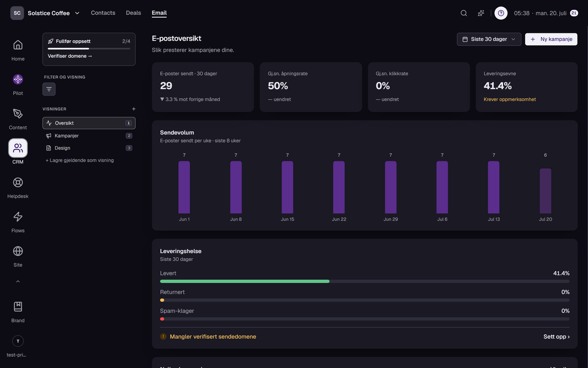Viewport: 588px width, 368px height.
Task: Click the E-poster sendt card value 29
Action: [x=166, y=85]
